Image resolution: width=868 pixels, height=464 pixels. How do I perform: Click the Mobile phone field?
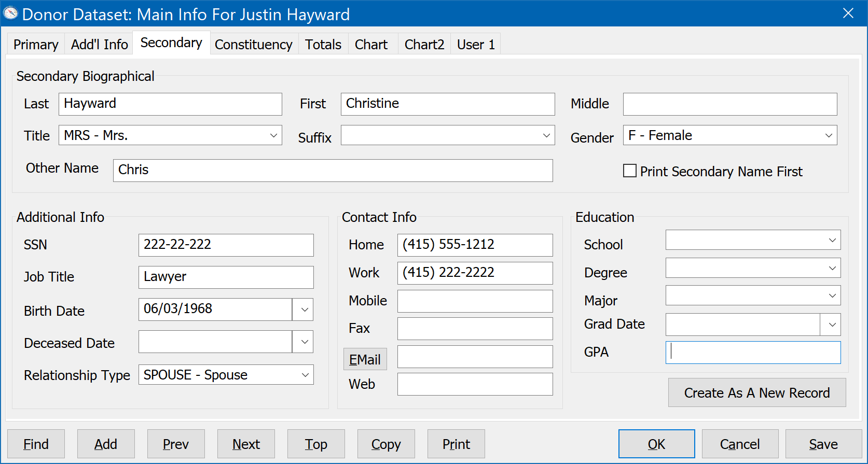point(475,301)
